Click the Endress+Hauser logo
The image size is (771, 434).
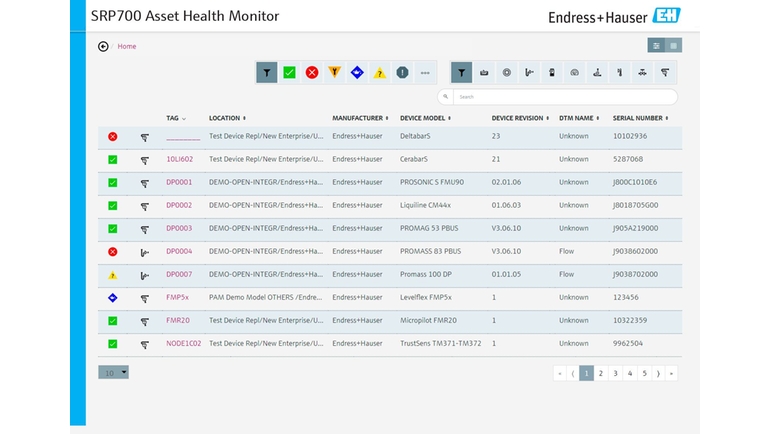coord(614,16)
